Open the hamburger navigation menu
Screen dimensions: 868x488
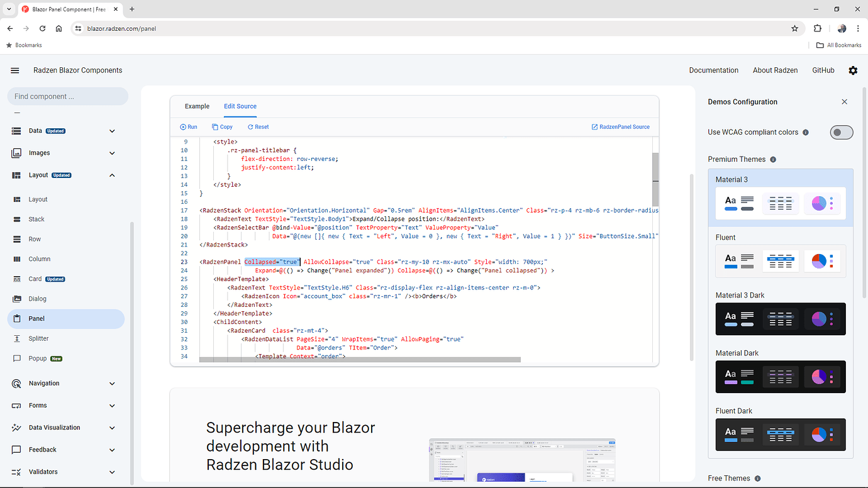[x=14, y=70]
